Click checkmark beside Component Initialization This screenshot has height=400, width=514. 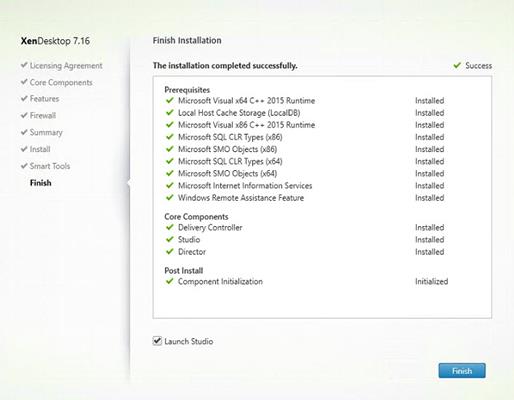170,281
